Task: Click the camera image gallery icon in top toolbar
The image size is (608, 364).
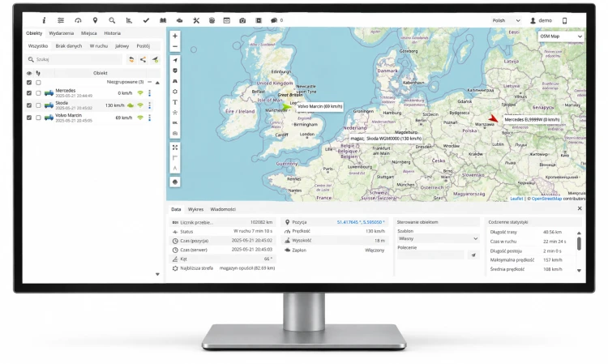Action: (x=242, y=20)
